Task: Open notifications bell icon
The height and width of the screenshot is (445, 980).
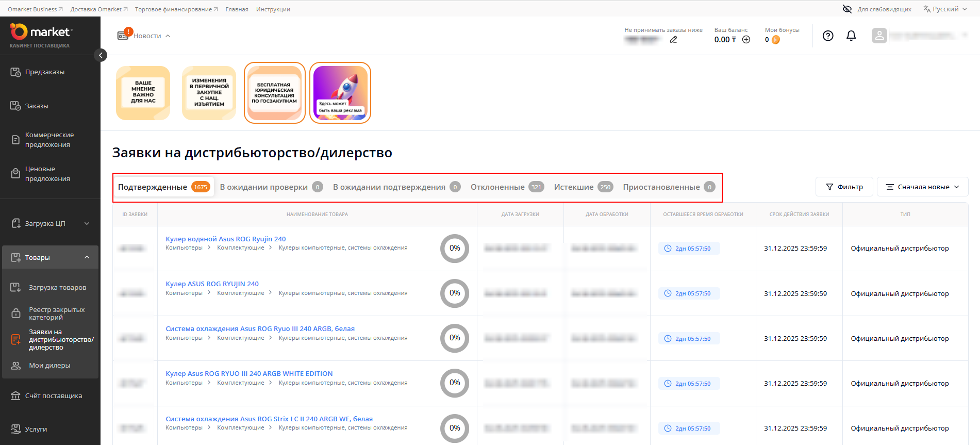Action: point(851,36)
